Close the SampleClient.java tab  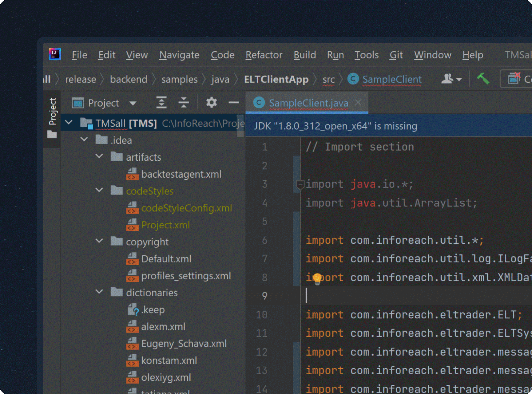358,102
